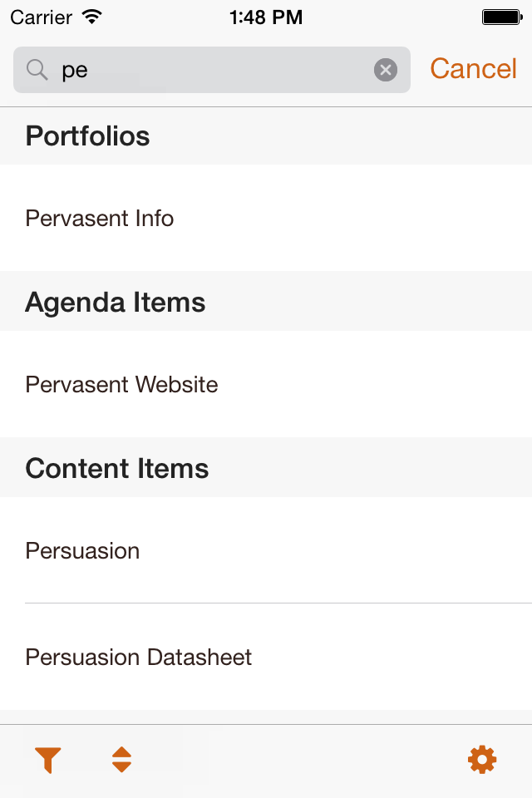Image resolution: width=532 pixels, height=798 pixels.
Task: Open the filter funnel icon
Action: tap(48, 760)
